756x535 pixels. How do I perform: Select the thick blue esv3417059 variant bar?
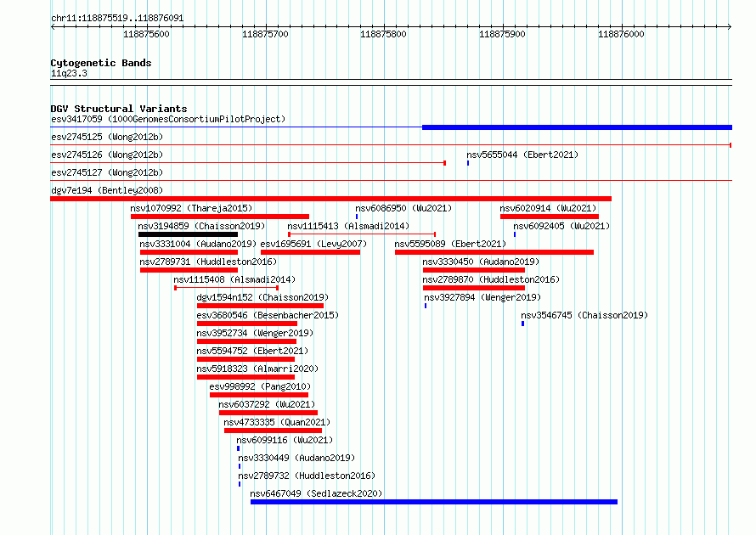pos(577,127)
